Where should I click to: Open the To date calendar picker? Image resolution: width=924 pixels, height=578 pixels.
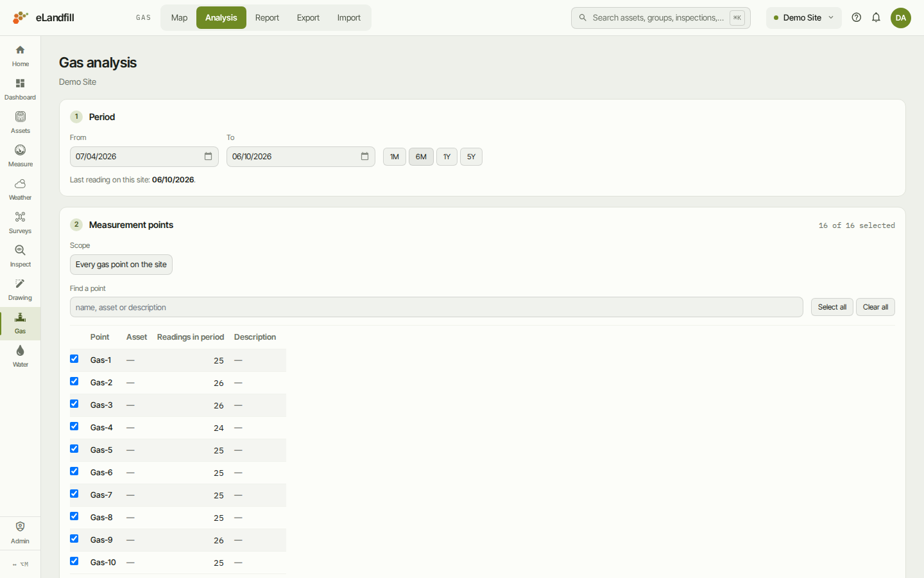(x=364, y=156)
